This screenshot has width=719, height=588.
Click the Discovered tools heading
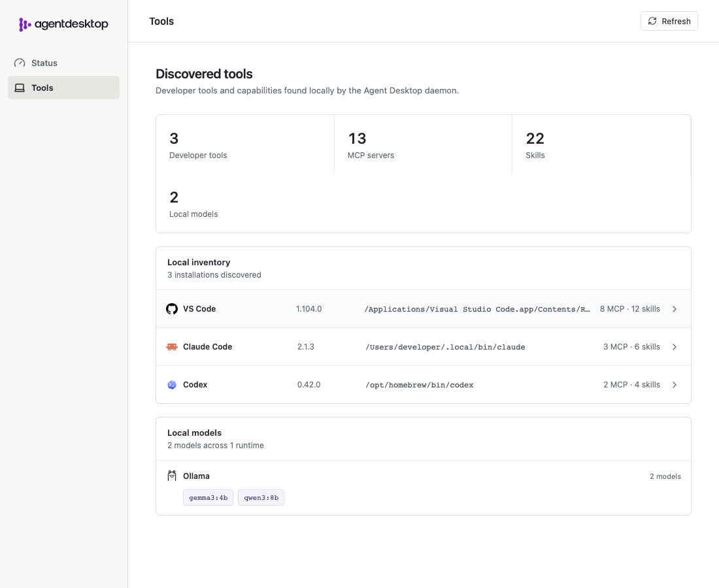[x=204, y=74]
